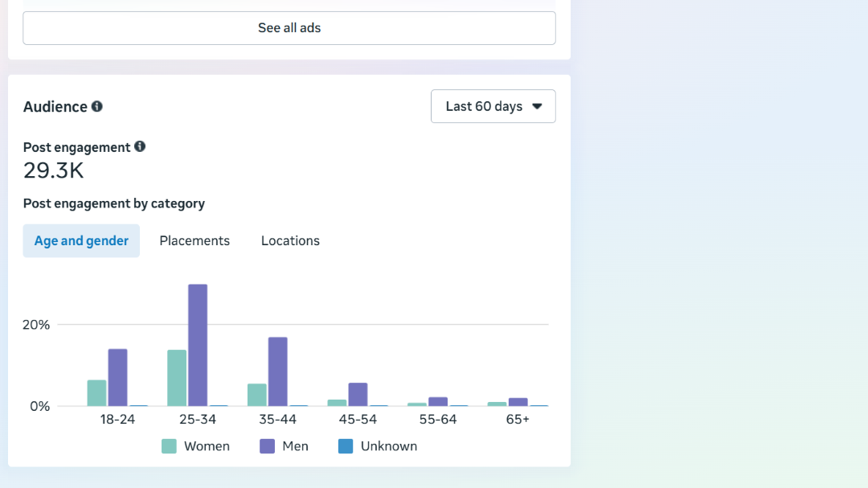
Task: Click the See all ads button
Action: pos(289,28)
